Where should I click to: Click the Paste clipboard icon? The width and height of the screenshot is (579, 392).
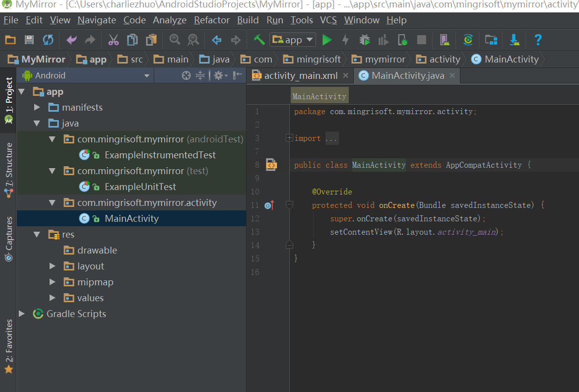(151, 40)
